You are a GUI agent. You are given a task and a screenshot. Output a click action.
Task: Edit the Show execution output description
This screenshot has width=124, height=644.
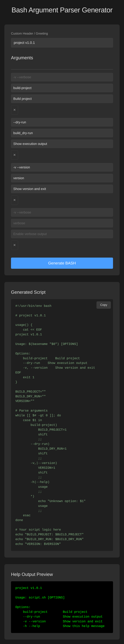[x=62, y=144]
